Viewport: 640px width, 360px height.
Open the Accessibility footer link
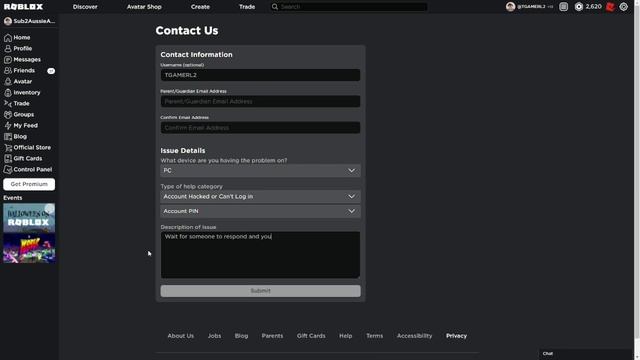click(x=414, y=336)
